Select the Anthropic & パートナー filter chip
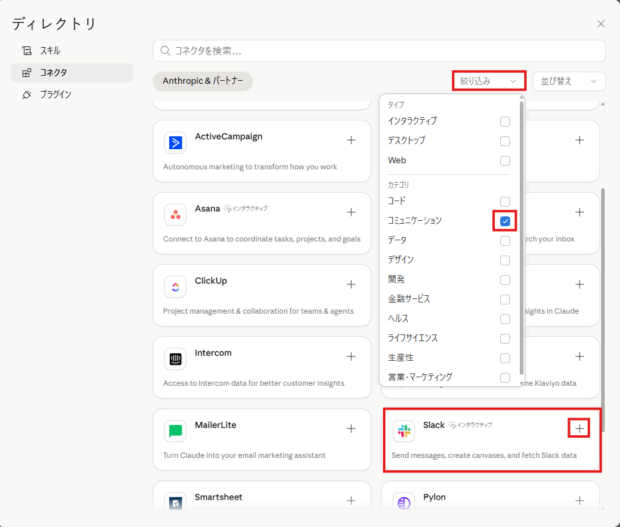The height and width of the screenshot is (527, 620). click(x=203, y=81)
